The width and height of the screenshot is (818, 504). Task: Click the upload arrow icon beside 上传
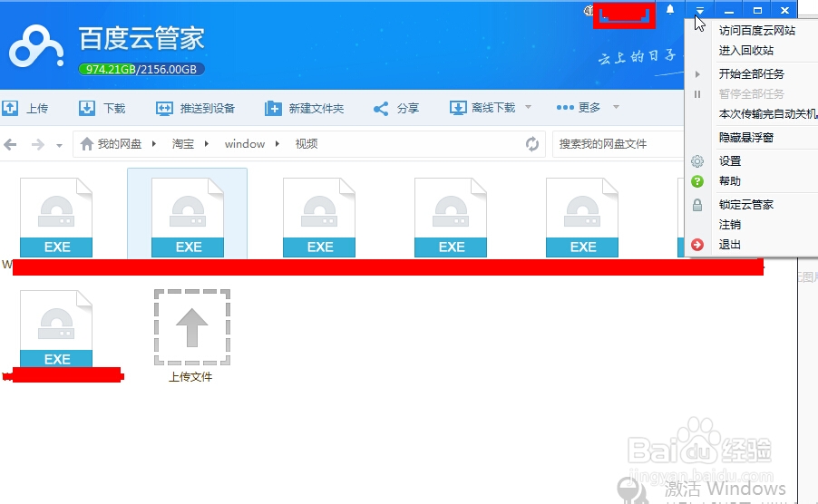(10, 108)
